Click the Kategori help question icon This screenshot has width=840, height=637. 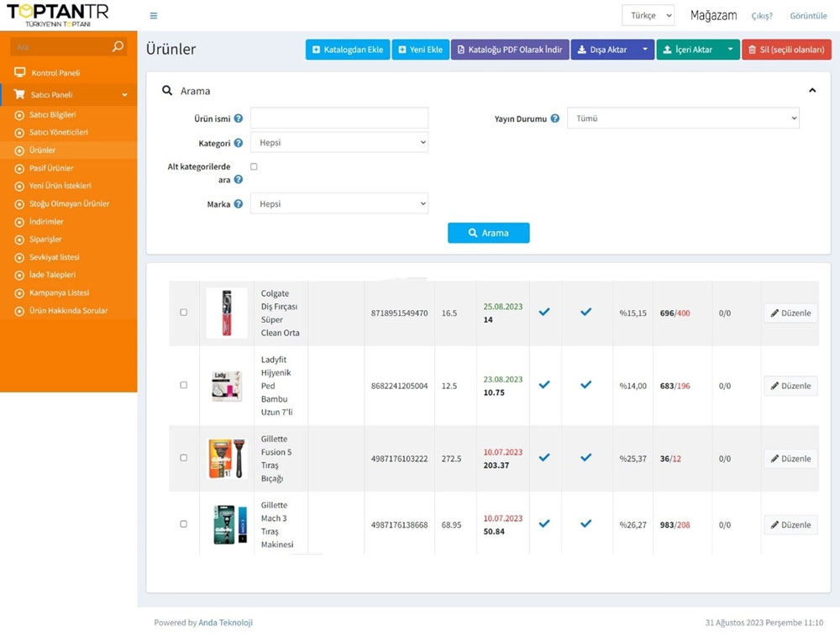[x=239, y=143]
